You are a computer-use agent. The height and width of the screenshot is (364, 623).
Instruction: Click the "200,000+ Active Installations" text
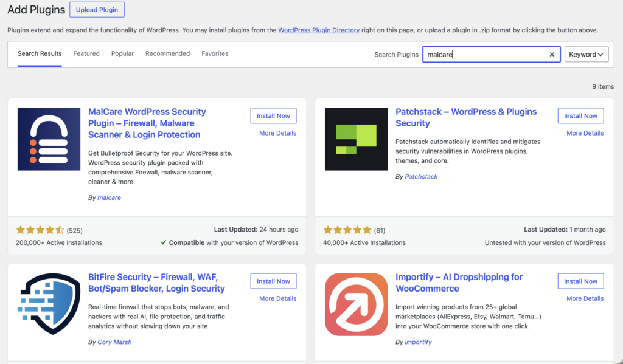[59, 242]
